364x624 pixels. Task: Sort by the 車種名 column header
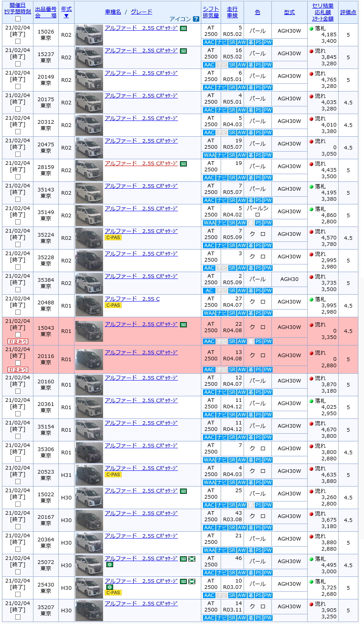pos(113,12)
